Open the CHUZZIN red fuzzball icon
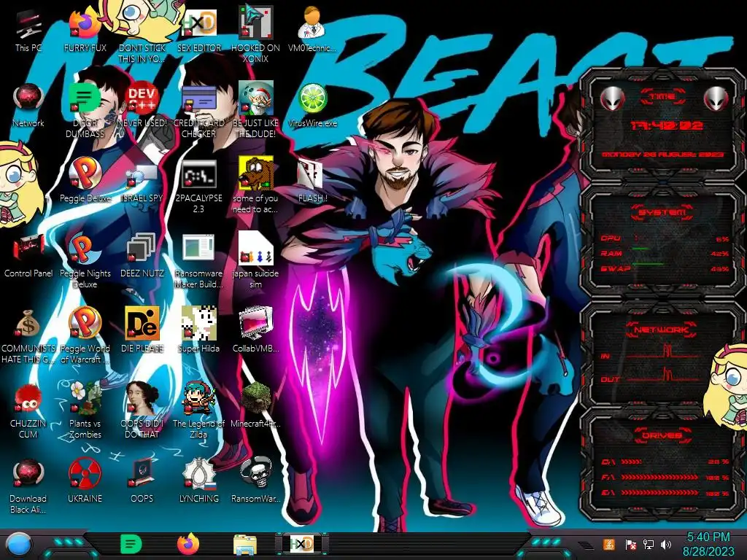747x560 pixels. [x=28, y=411]
